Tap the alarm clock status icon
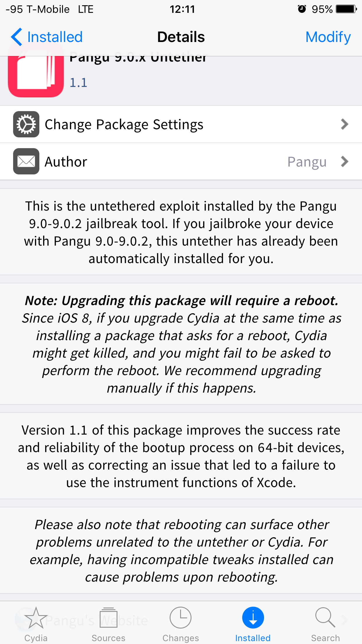 coord(302,9)
